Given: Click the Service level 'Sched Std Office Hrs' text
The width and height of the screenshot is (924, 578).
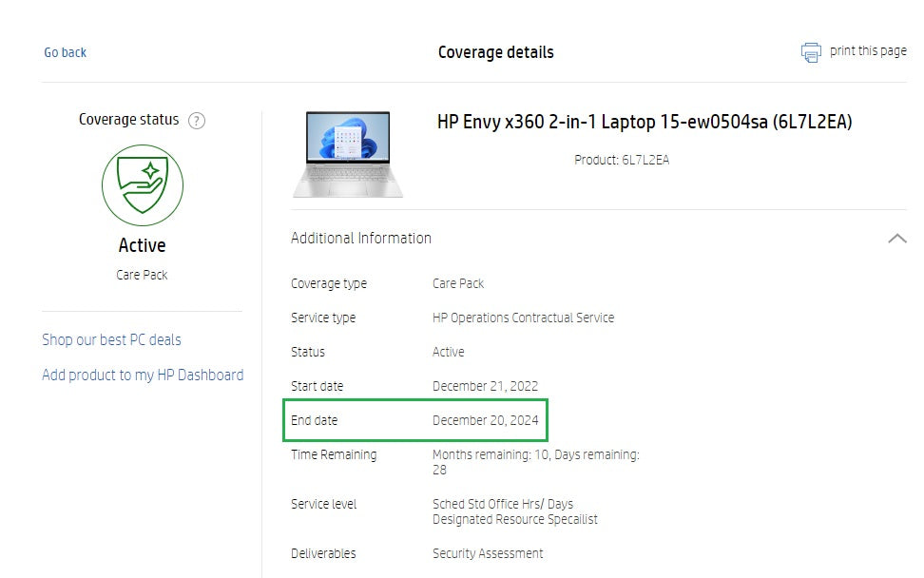Looking at the screenshot, I should (503, 504).
